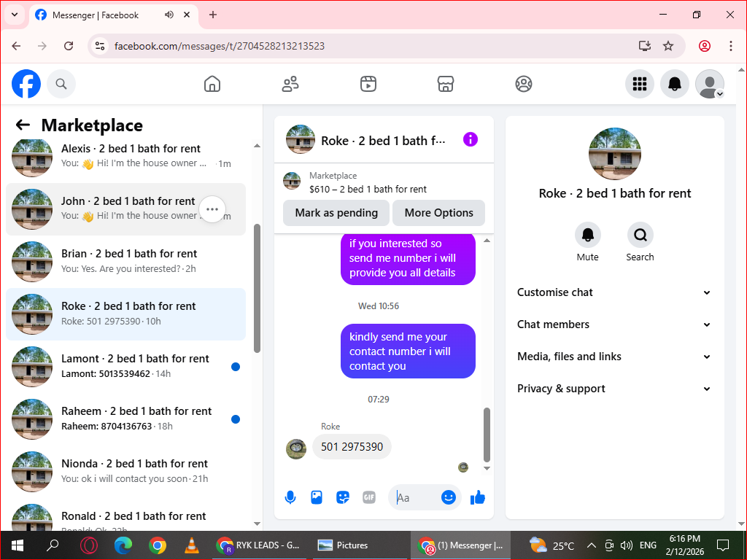Open the nine-dot menu grid
This screenshot has width=747, height=560.
(639, 84)
